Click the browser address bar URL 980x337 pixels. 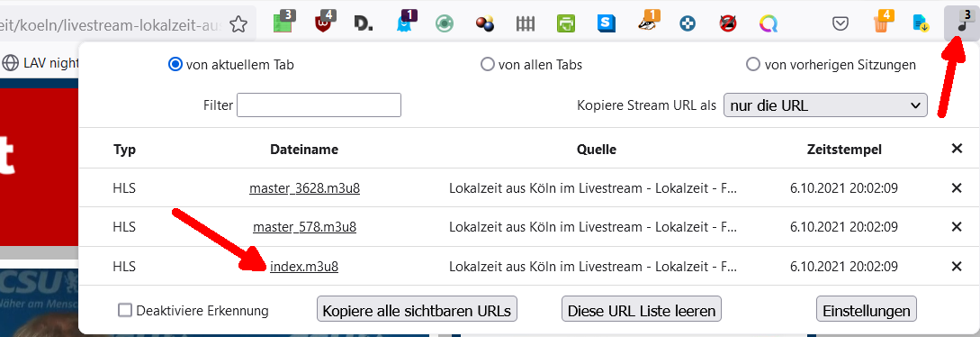coord(112,24)
